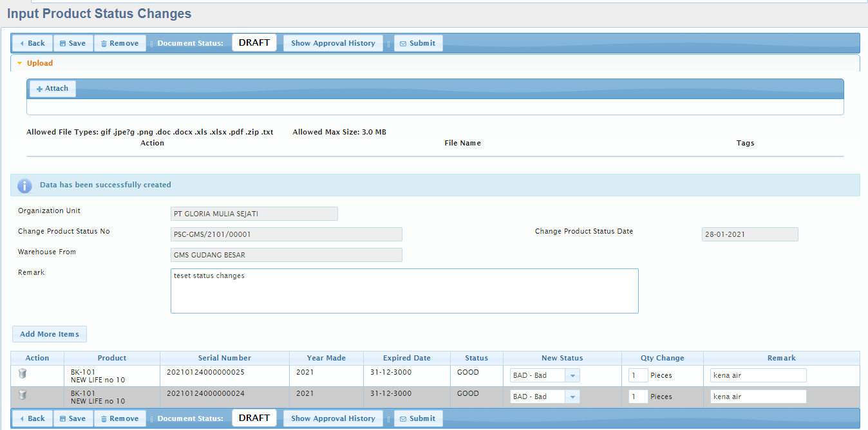
Task: Click the Status column header
Action: click(477, 358)
